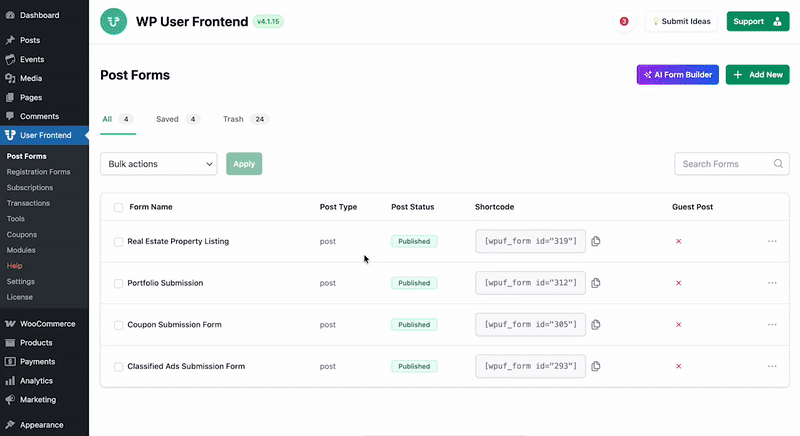
Task: Copy shortcode for Classified Ads Submission Form
Action: click(x=595, y=366)
